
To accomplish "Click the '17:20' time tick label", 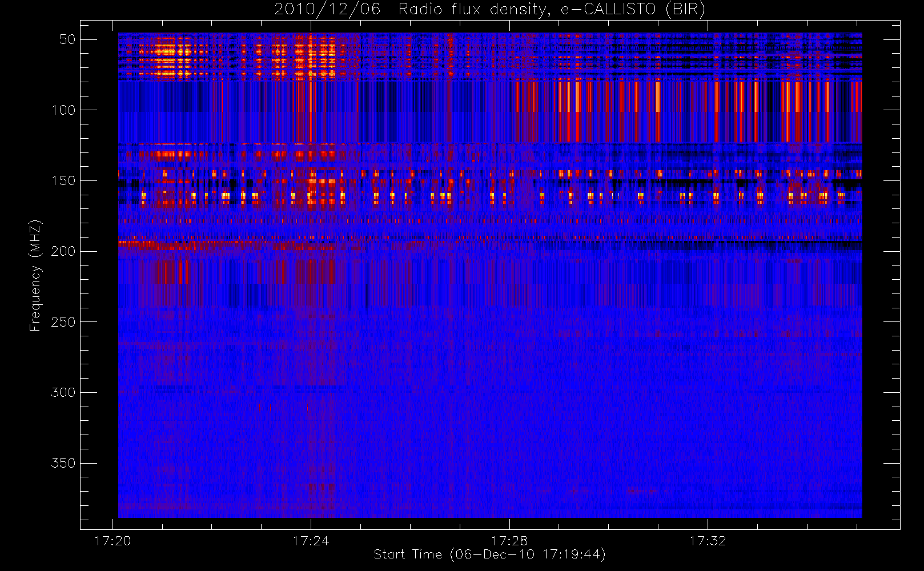I will (x=113, y=541).
